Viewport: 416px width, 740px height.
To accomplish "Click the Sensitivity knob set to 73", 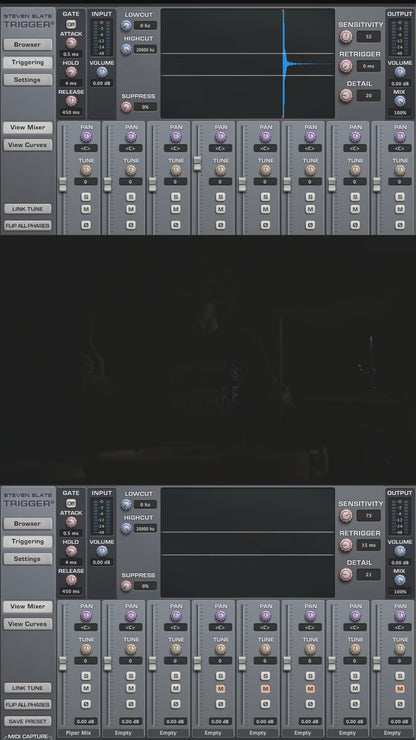I will [x=346, y=516].
